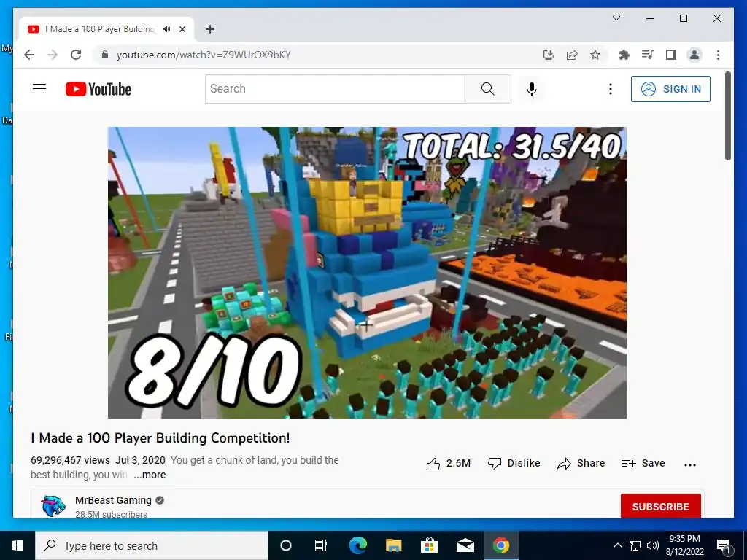Open MrBeast Gaming channel name link

click(x=113, y=500)
